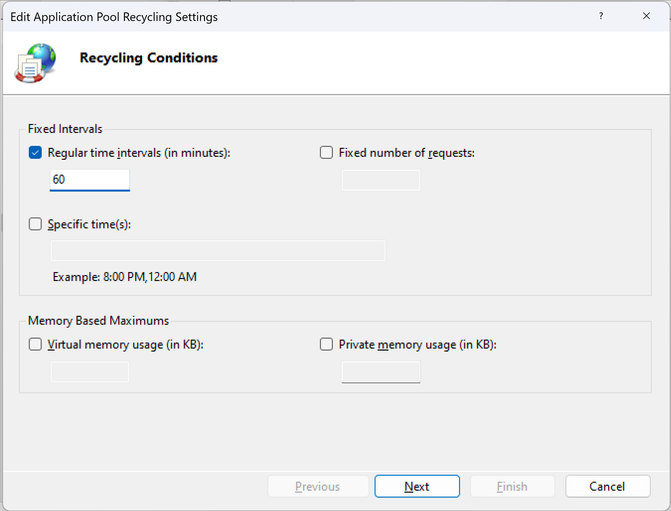Click the help question mark button
The height and width of the screenshot is (511, 671).
[601, 17]
